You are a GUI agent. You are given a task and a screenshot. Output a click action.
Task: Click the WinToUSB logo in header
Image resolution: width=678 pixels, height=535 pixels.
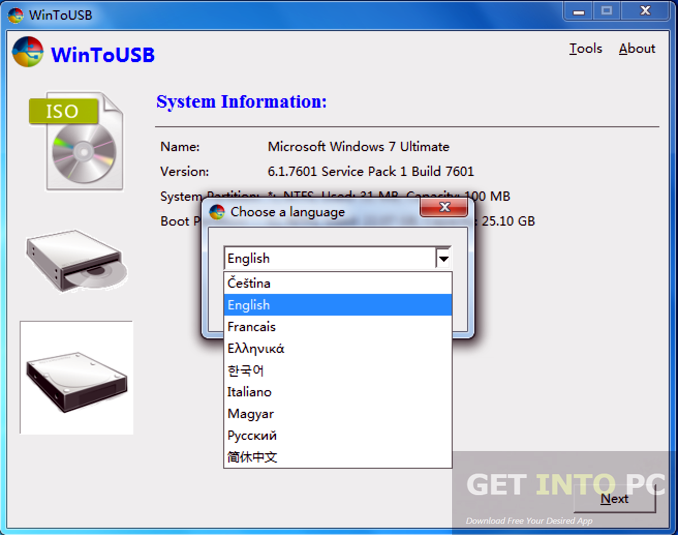pyautogui.click(x=28, y=51)
